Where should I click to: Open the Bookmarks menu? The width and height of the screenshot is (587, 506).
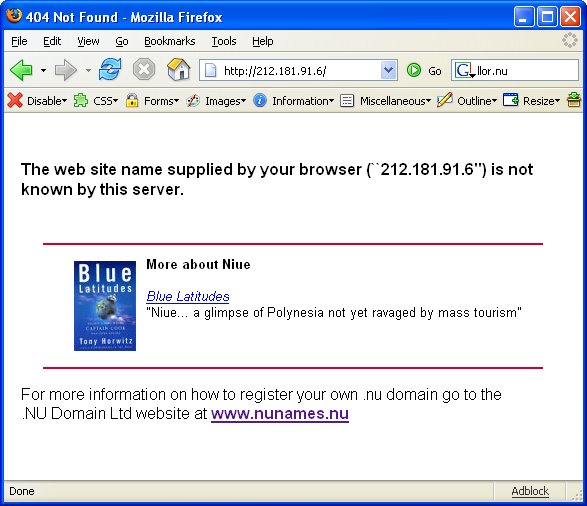point(170,41)
